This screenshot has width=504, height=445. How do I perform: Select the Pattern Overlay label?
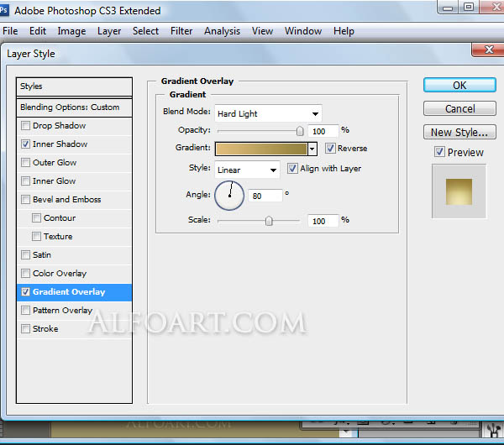63,311
